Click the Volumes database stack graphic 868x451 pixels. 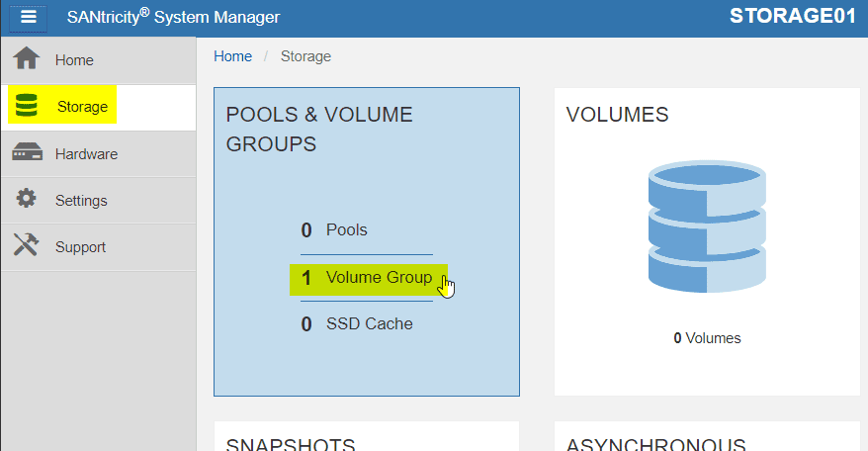pos(707,226)
